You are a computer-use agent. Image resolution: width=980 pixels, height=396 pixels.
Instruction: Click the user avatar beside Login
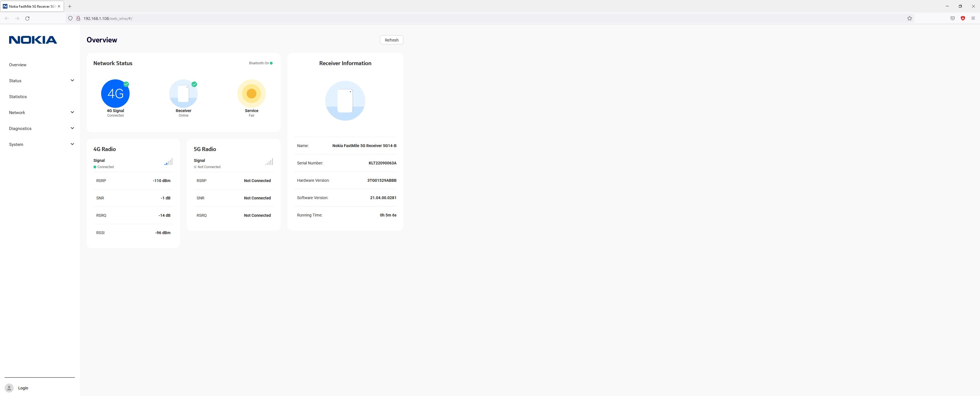(9, 388)
